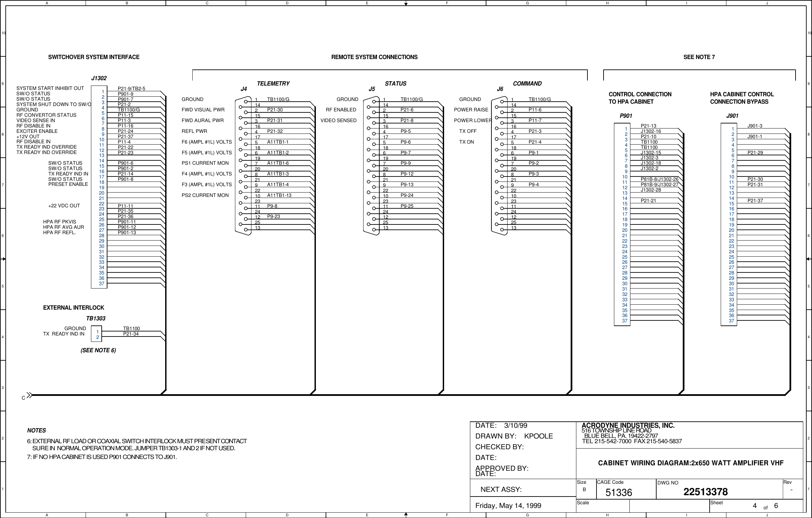812x518 pixels.
Task: Click the NEXT ASSY field in title block
Action: pyautogui.click(x=501, y=490)
